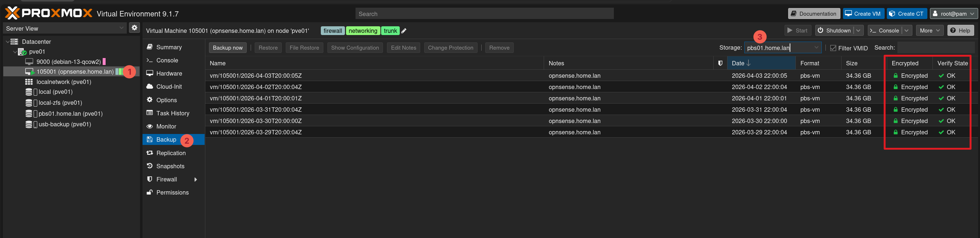Click the Create VM button
Screen dimensions: 980x238
tap(863, 14)
